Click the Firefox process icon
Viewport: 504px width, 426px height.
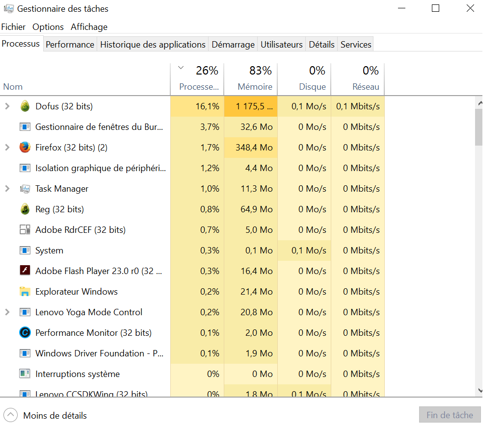(x=25, y=148)
